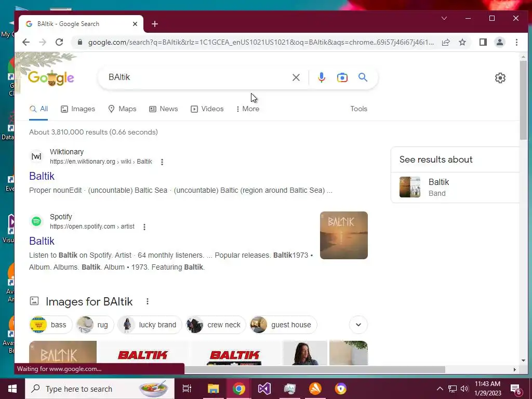Select the lucky brand filter chip
532x399 pixels.
click(150, 325)
